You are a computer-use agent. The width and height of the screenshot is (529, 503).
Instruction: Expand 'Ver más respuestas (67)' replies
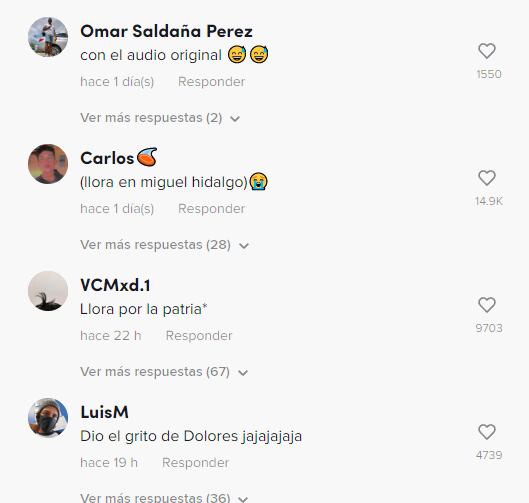pos(164,372)
